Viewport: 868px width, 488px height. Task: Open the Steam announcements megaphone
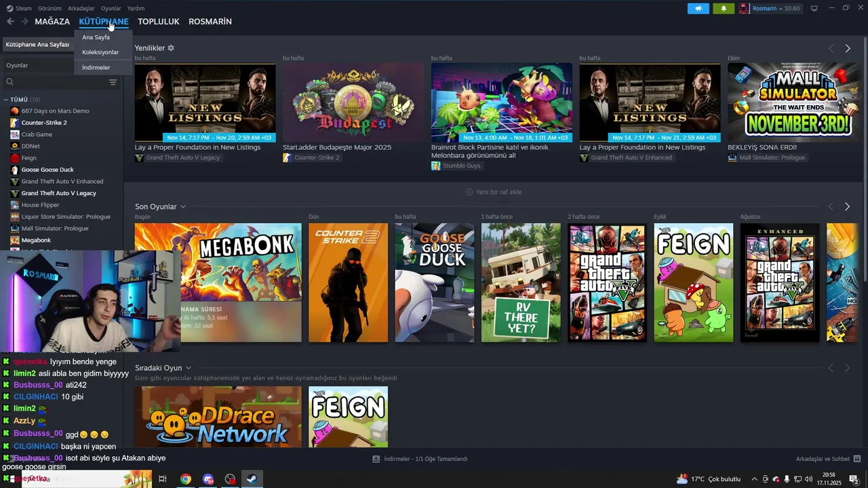coord(698,8)
